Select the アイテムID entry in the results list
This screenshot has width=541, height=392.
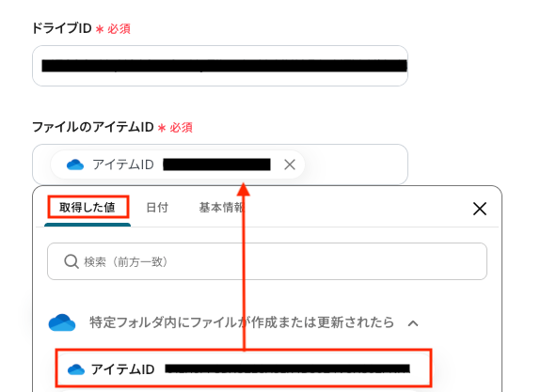point(244,368)
